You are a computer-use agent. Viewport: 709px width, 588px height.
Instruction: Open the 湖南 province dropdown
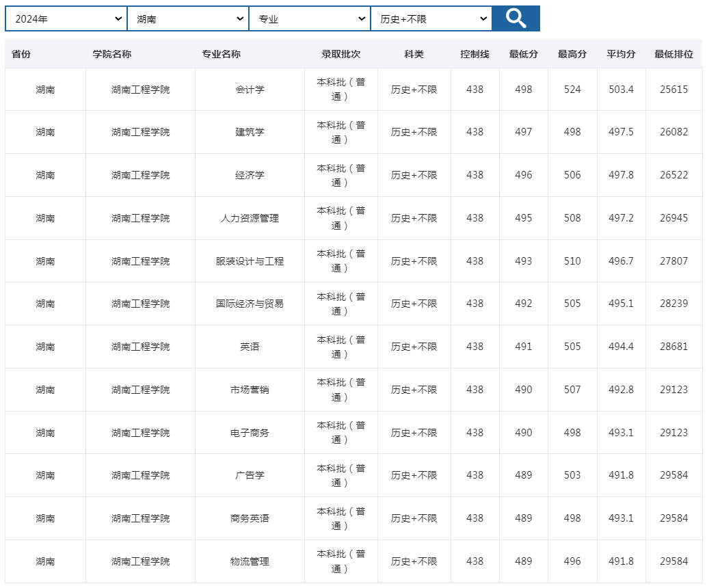[x=188, y=18]
